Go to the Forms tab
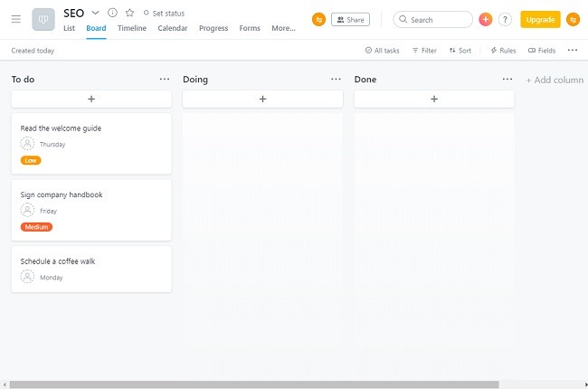The width and height of the screenshot is (588, 389). click(x=250, y=28)
